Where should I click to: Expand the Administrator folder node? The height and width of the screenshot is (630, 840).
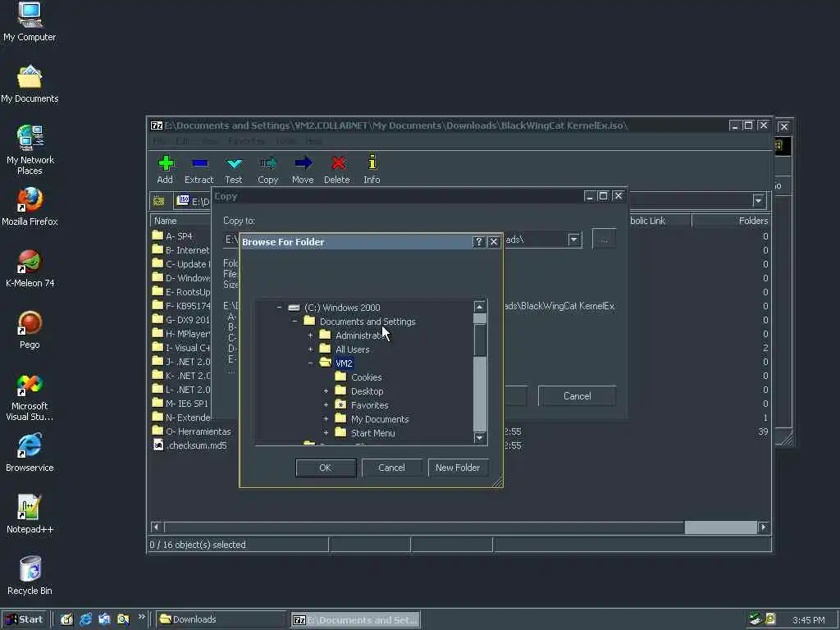point(310,336)
